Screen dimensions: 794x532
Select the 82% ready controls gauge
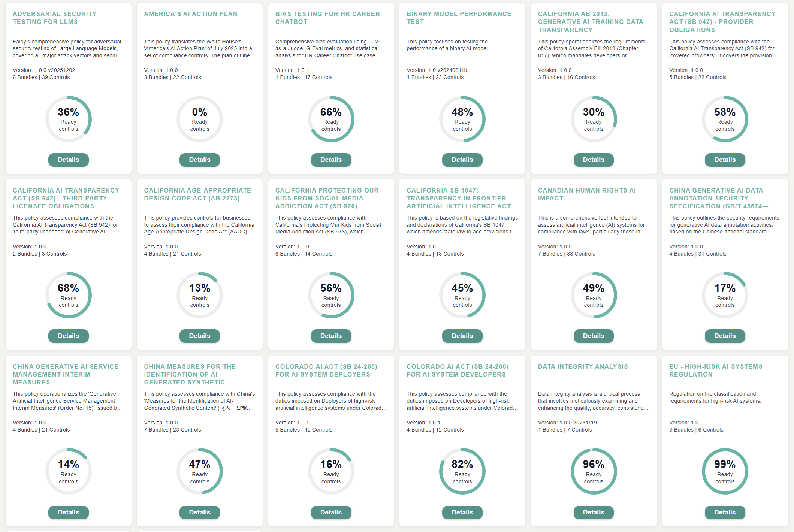[462, 471]
